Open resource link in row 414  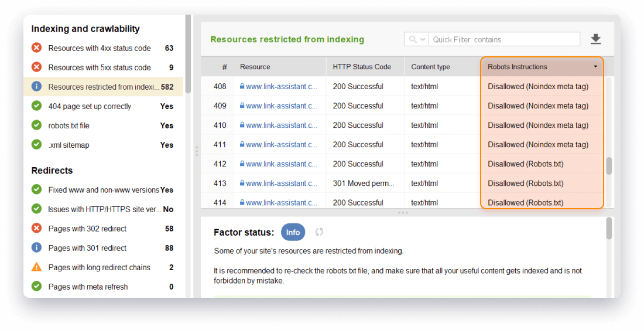tap(282, 202)
